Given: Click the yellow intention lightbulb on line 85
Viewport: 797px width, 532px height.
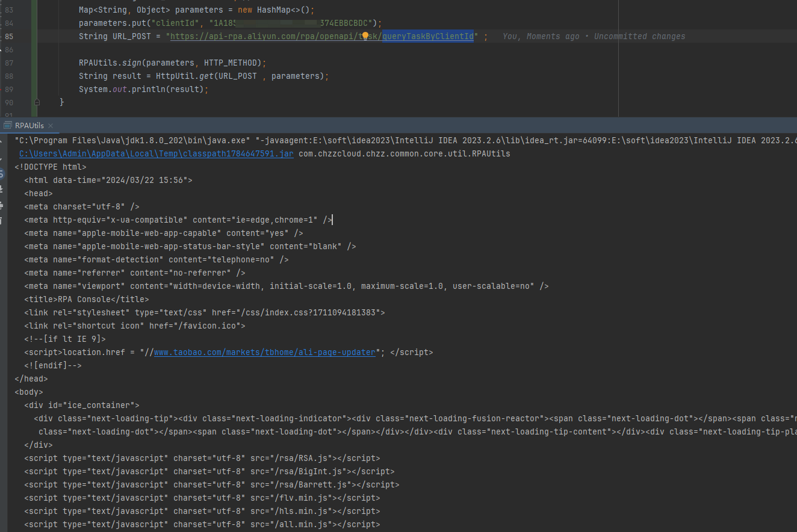Looking at the screenshot, I should click(365, 36).
